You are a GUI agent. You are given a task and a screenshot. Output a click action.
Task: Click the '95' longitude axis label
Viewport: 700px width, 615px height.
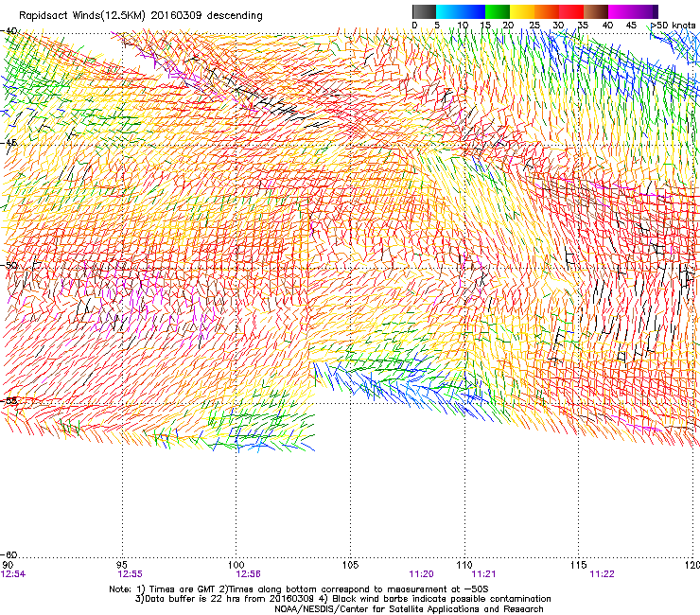click(x=122, y=566)
